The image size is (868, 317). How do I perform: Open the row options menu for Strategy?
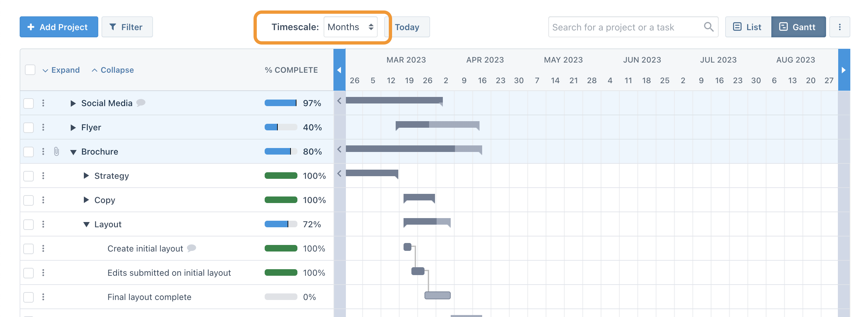[x=44, y=176]
